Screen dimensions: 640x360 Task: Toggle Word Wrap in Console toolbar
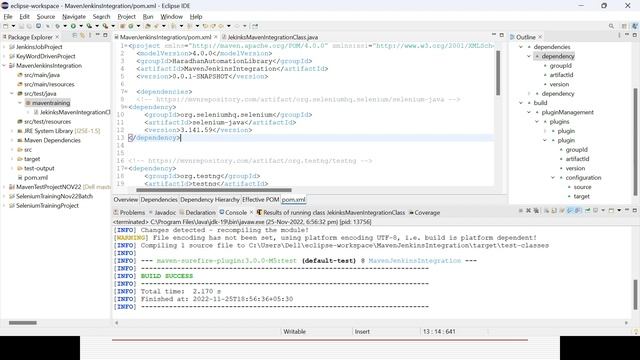point(562,211)
